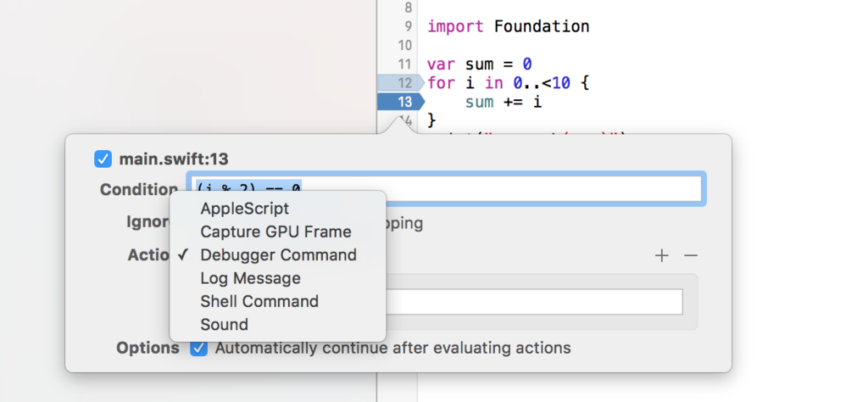Click line number 11 in the gutter
The image size is (868, 402).
click(403, 64)
